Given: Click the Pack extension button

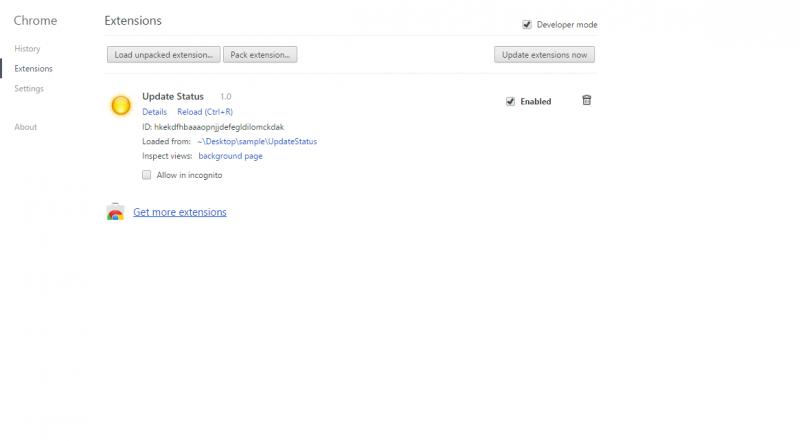Looking at the screenshot, I should click(260, 55).
